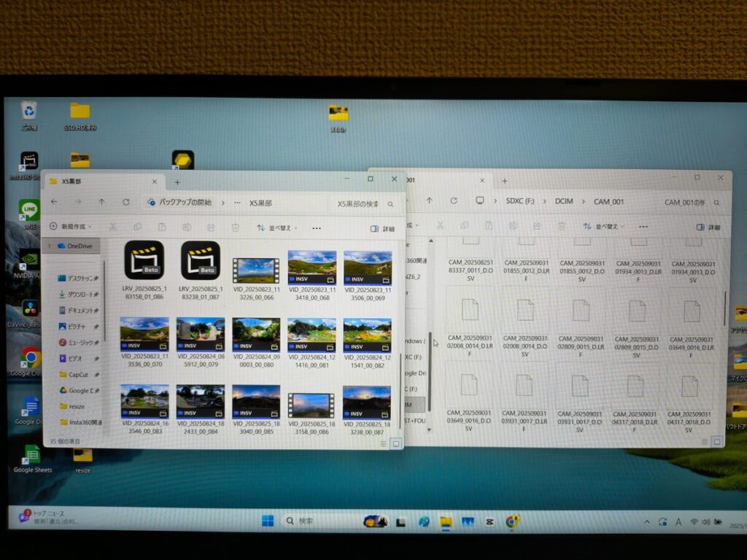
Task: Open Google Chrome desktop shortcut
Action: point(30,357)
